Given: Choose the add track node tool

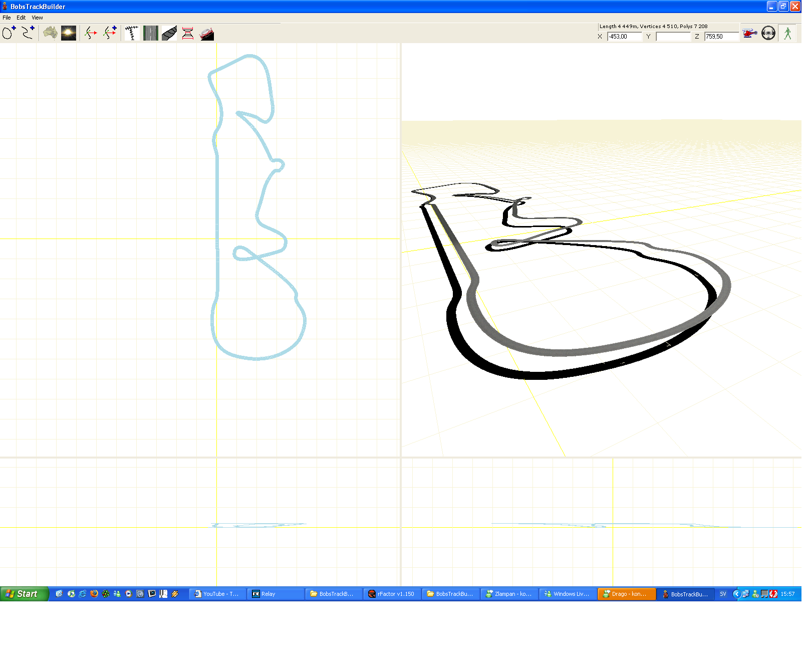Looking at the screenshot, I should tap(110, 33).
